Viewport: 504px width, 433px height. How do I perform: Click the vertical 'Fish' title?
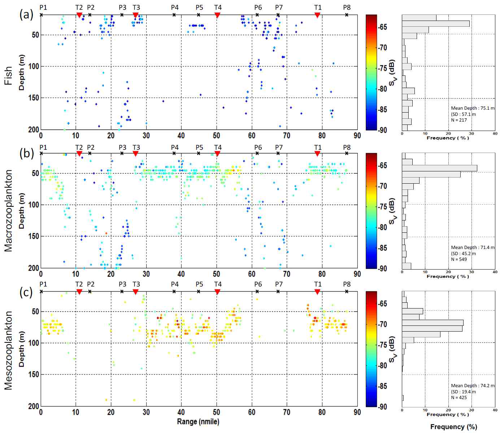click(8, 75)
